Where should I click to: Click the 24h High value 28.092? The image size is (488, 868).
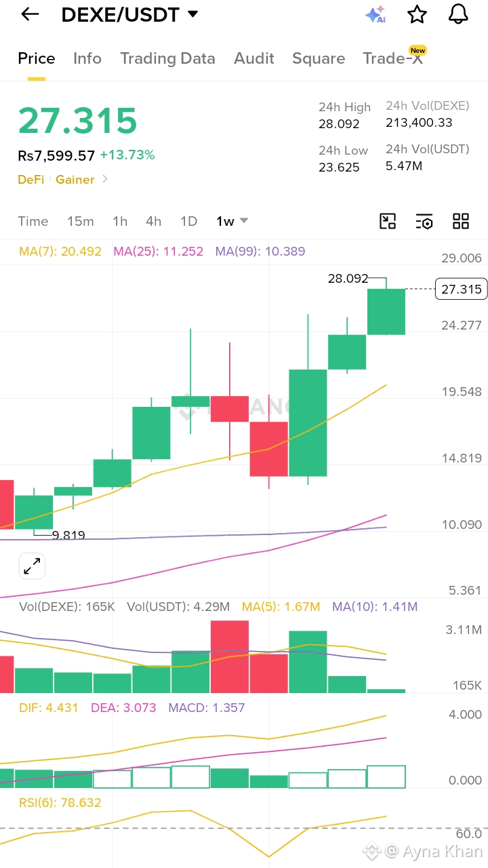[x=339, y=124]
